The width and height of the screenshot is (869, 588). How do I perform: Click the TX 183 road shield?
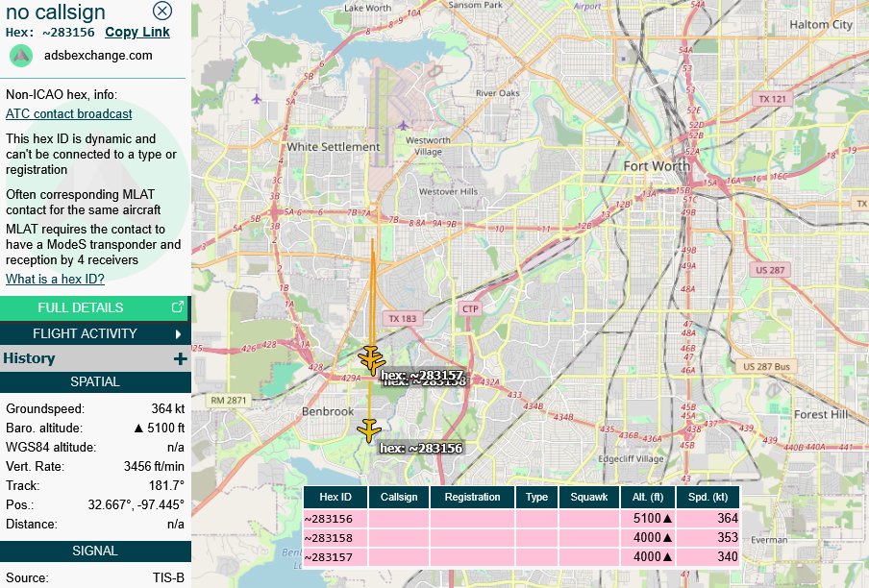coord(403,318)
